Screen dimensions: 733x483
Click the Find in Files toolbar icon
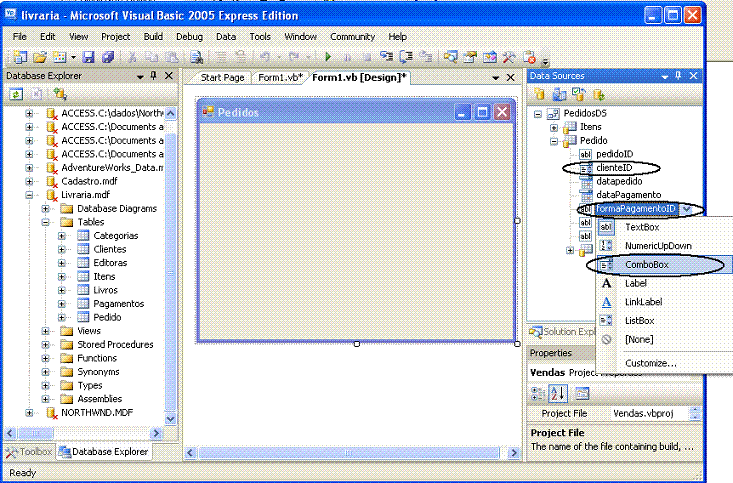point(197,57)
